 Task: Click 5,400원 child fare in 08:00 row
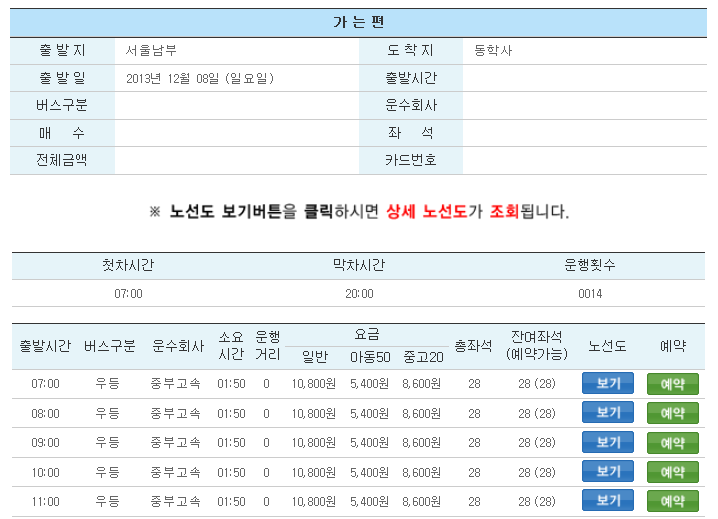(x=369, y=414)
